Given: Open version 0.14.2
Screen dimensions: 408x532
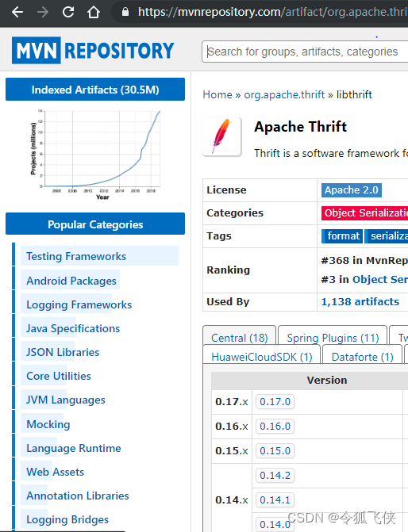Looking at the screenshot, I should [275, 476].
